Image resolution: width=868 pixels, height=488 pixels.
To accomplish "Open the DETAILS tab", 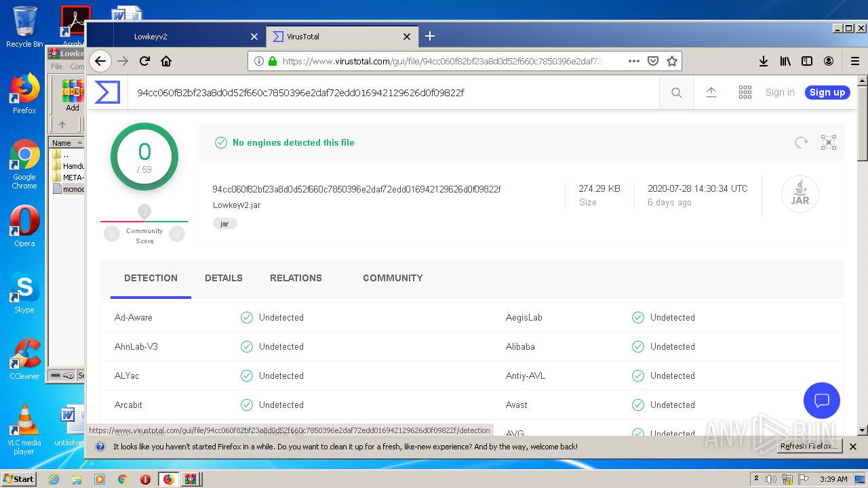I will coord(224,278).
